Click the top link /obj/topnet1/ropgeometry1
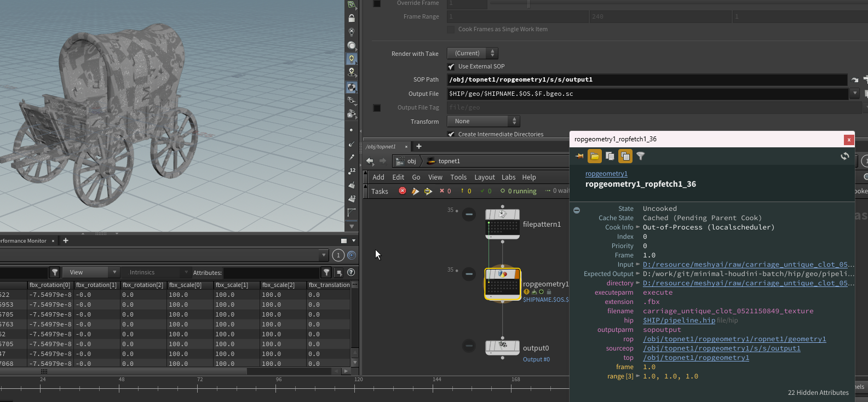Image resolution: width=868 pixels, height=402 pixels. click(x=696, y=358)
